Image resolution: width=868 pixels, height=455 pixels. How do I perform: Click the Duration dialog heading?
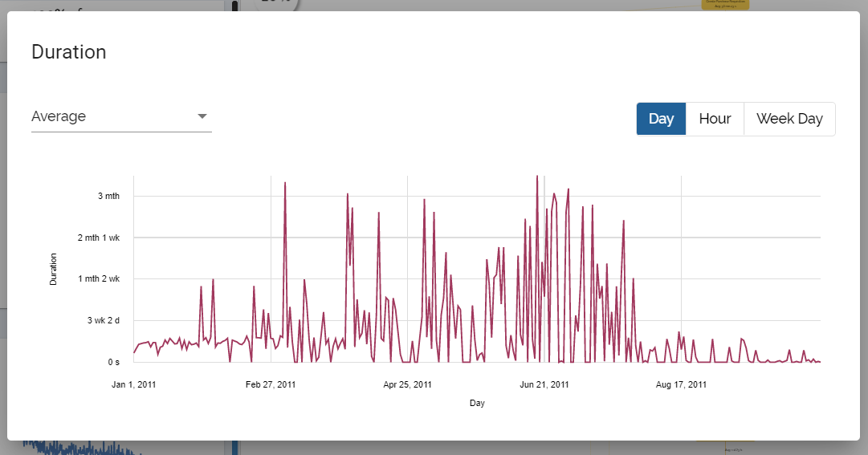(x=69, y=52)
